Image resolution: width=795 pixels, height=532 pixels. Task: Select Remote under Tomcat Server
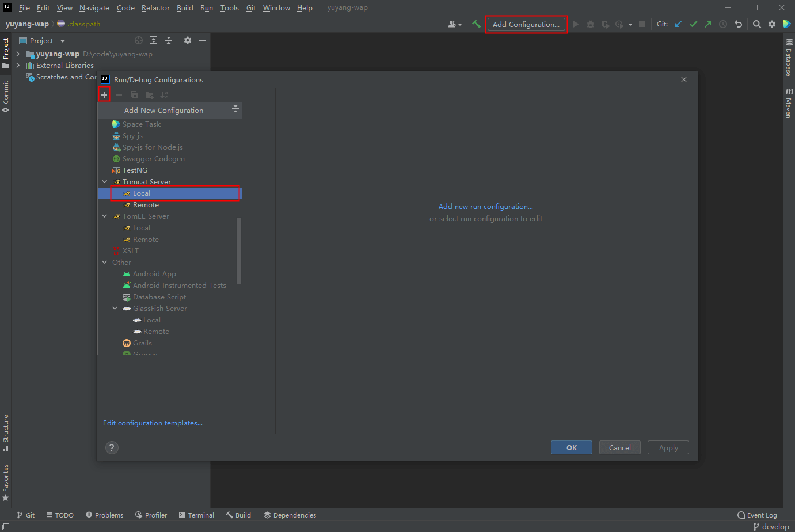click(x=170, y=205)
